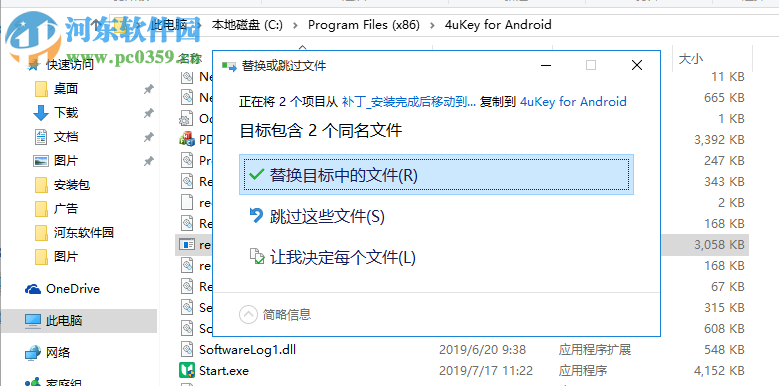This screenshot has width=779, height=386.
Task: Click date 2019/7/17 11:22 of Start.exe
Action: 486,371
